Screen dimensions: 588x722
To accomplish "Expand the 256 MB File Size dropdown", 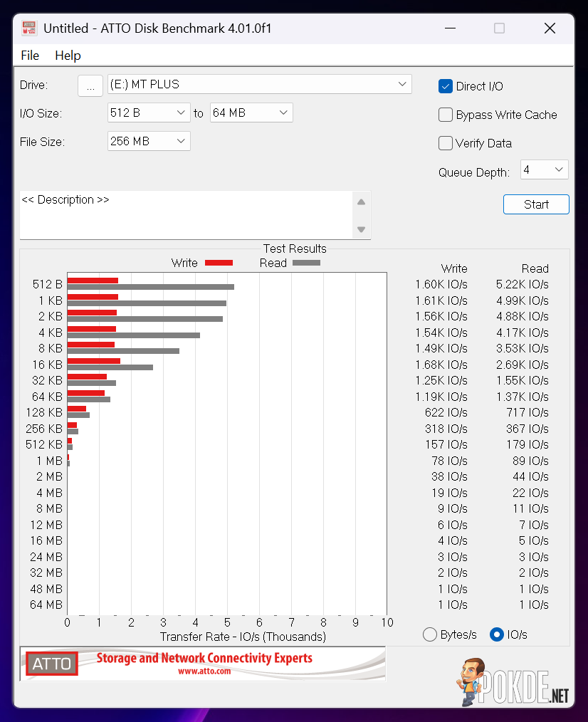I will [149, 141].
